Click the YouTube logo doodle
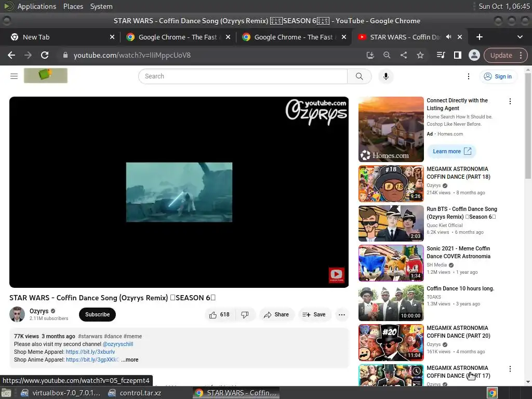Viewport: 532px width, 399px height. [x=46, y=75]
